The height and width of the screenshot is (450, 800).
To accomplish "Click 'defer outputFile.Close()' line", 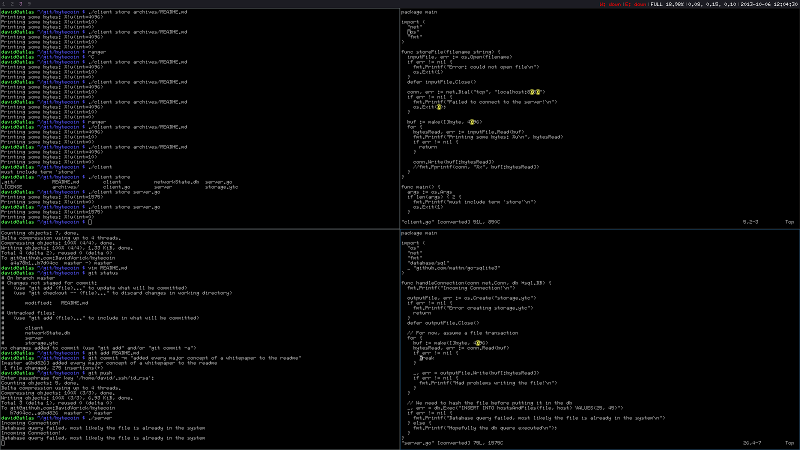I will click(x=443, y=323).
